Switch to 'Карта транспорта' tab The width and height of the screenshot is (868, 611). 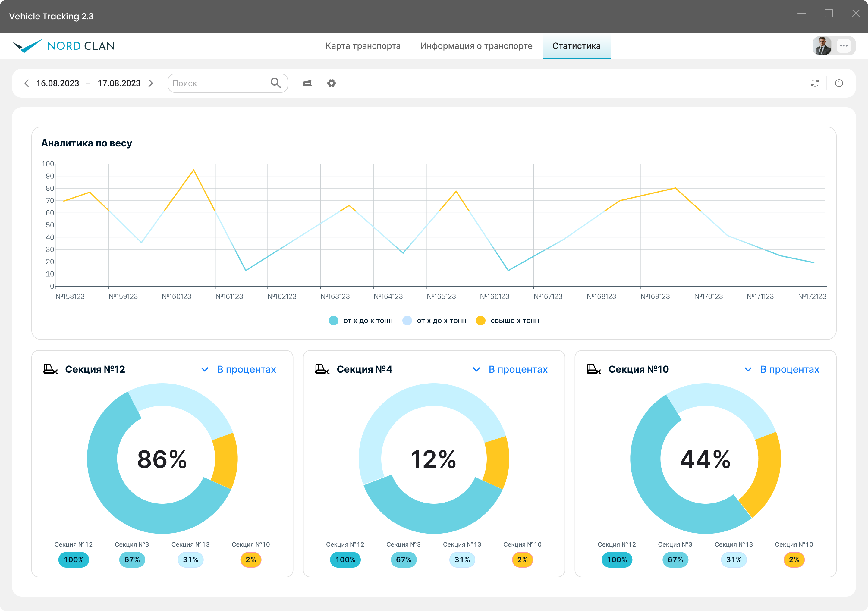point(363,46)
